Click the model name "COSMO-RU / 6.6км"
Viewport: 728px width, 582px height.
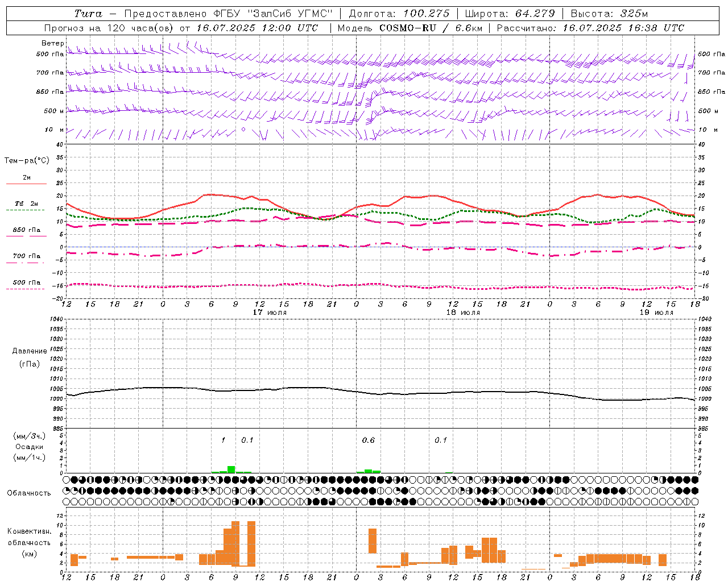[x=432, y=28]
